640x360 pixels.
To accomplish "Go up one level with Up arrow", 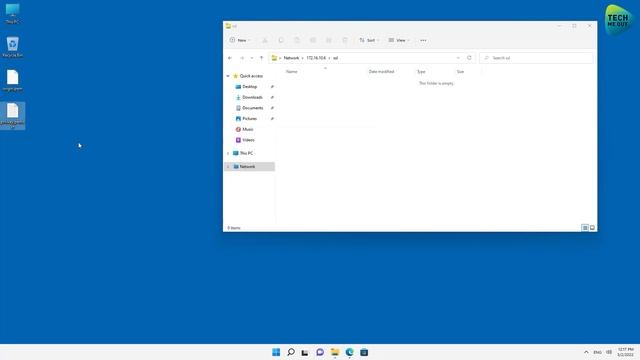I will point(261,58).
